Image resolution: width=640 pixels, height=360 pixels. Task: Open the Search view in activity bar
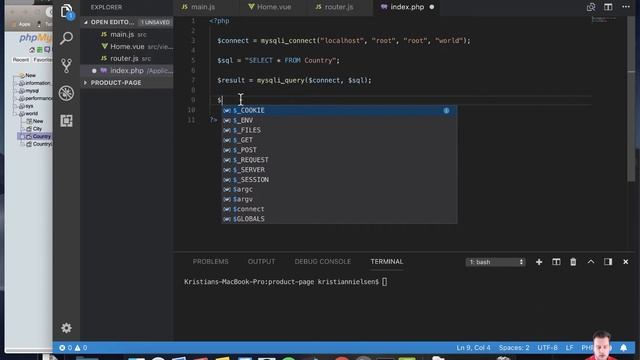(x=66, y=38)
